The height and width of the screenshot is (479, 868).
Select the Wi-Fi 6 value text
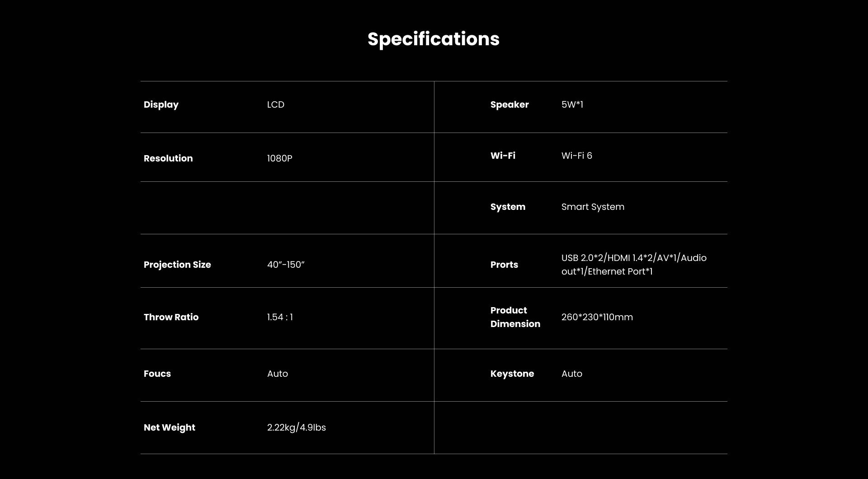tap(576, 156)
